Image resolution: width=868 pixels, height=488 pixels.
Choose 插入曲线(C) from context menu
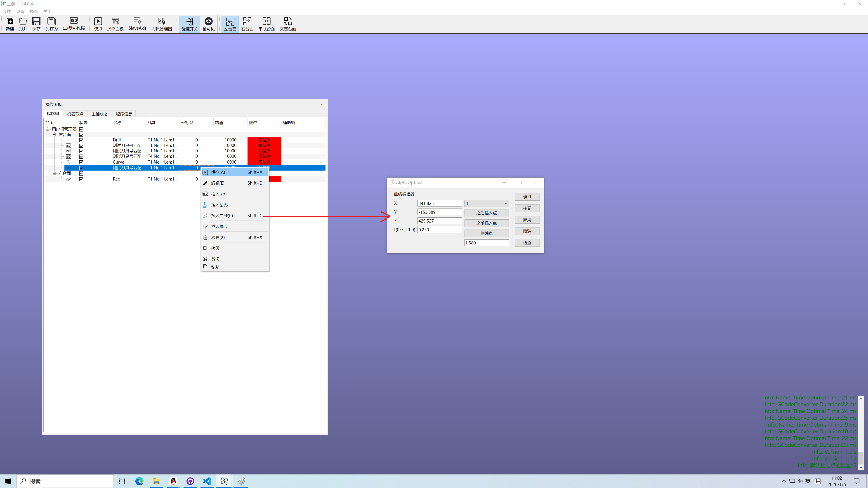[x=222, y=216]
